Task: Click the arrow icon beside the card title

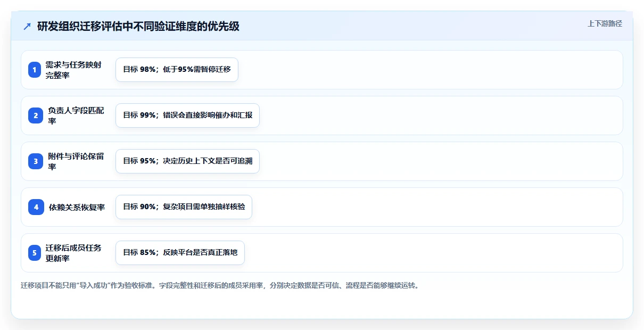Action: [27, 27]
